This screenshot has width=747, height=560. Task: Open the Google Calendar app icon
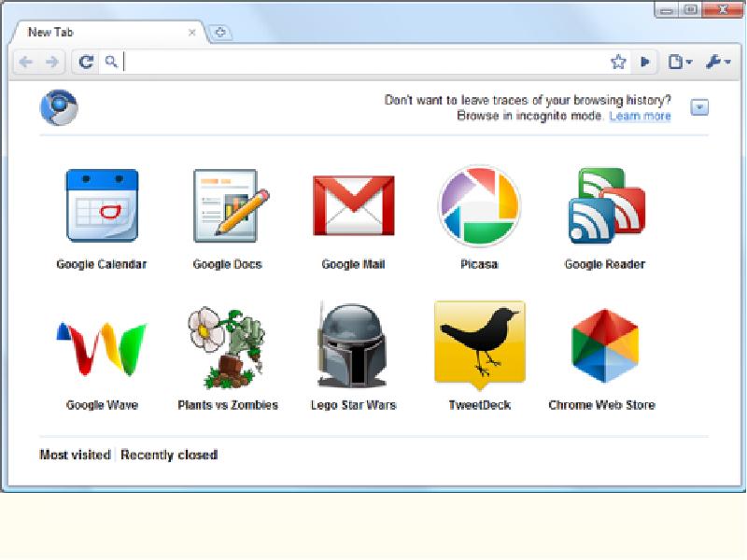103,205
